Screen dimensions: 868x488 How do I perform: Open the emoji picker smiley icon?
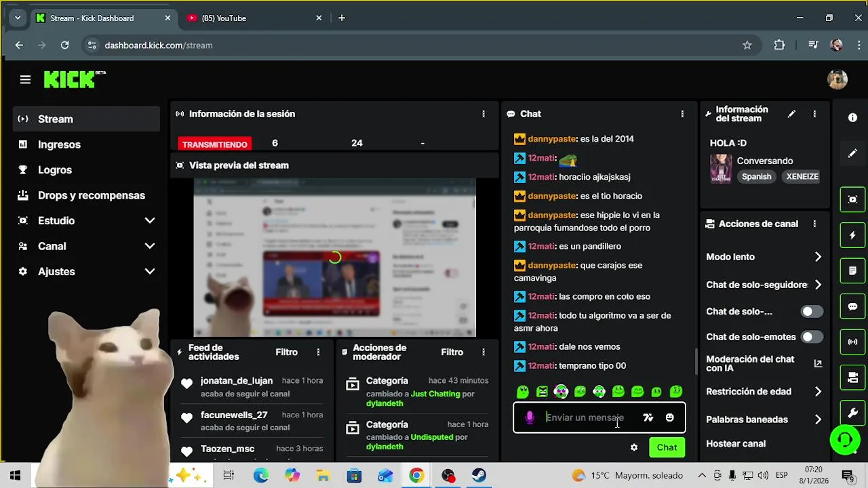(669, 418)
